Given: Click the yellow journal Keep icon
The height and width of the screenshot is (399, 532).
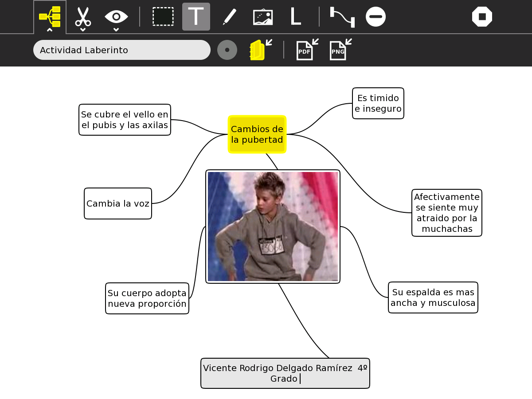Looking at the screenshot, I should 261,50.
